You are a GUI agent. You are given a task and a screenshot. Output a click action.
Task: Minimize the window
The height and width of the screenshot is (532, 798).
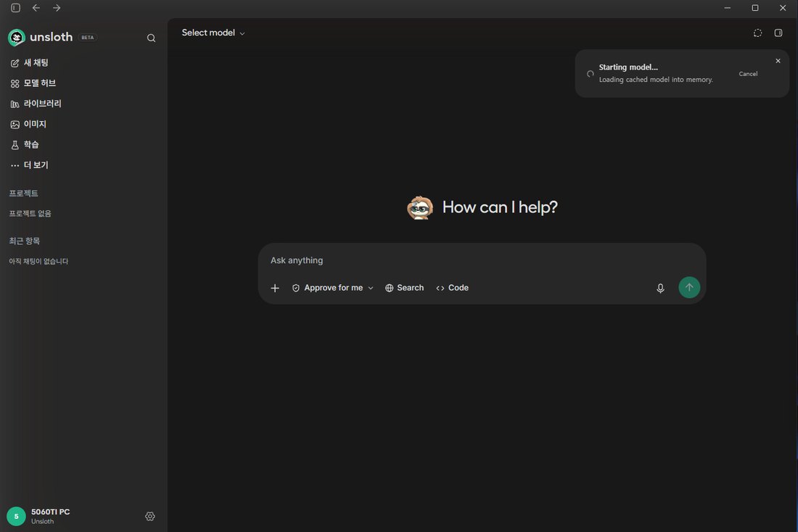tap(727, 8)
